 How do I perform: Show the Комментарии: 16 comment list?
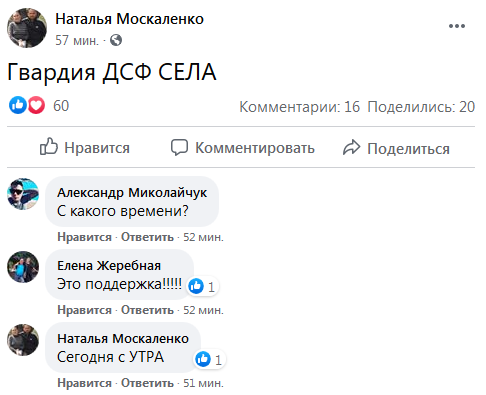point(300,107)
